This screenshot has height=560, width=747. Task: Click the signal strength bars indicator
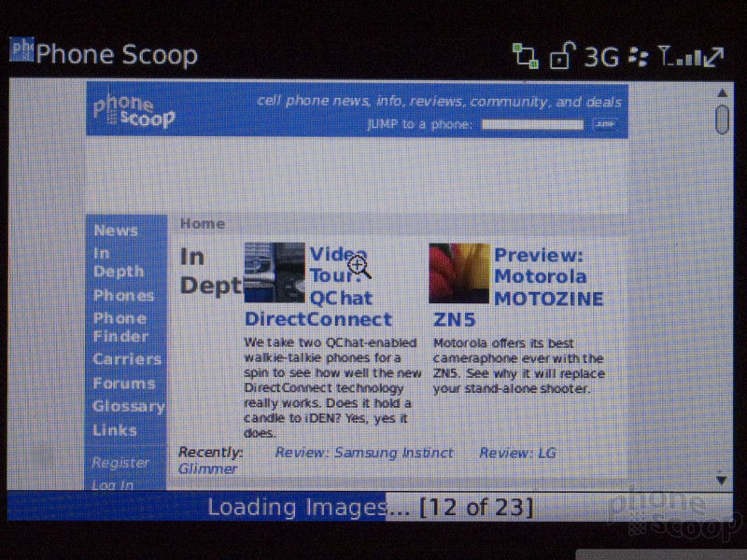point(680,56)
